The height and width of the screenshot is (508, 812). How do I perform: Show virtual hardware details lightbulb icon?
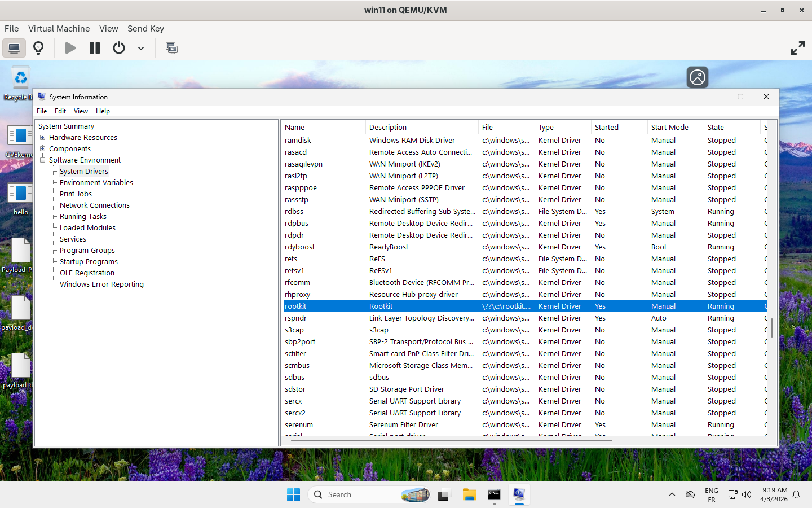click(x=38, y=49)
